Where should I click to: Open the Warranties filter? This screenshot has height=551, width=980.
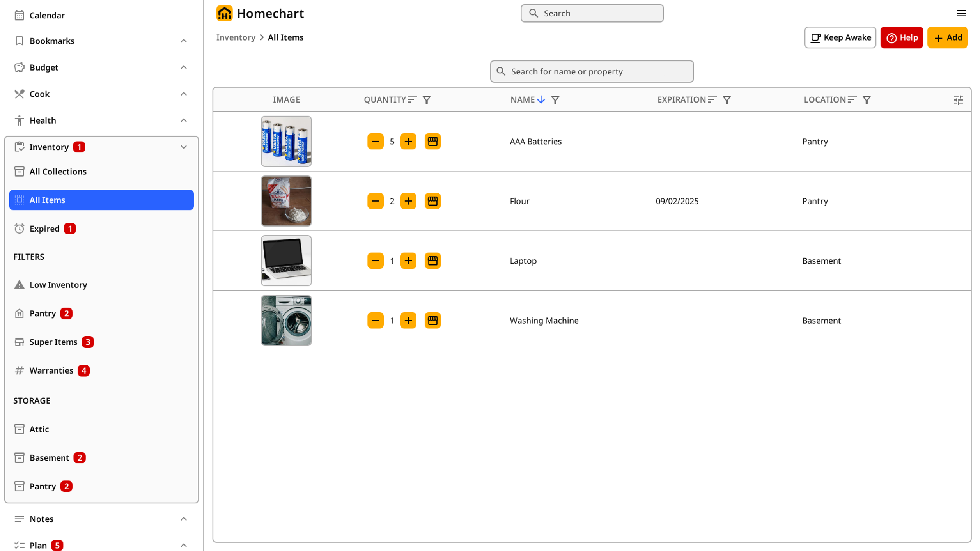coord(51,370)
